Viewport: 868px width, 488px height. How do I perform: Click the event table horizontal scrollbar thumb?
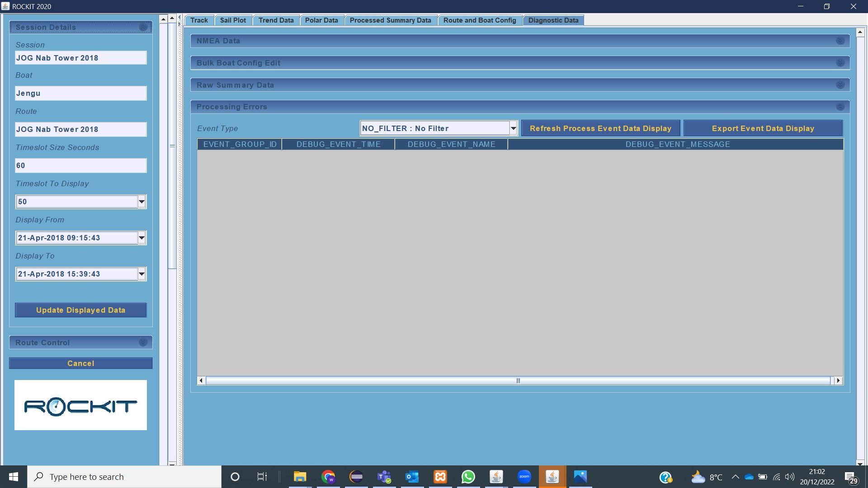[518, 380]
